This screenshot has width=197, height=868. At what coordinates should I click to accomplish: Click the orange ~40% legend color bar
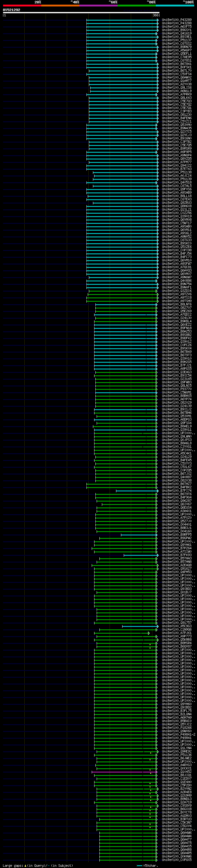pos(60,6)
